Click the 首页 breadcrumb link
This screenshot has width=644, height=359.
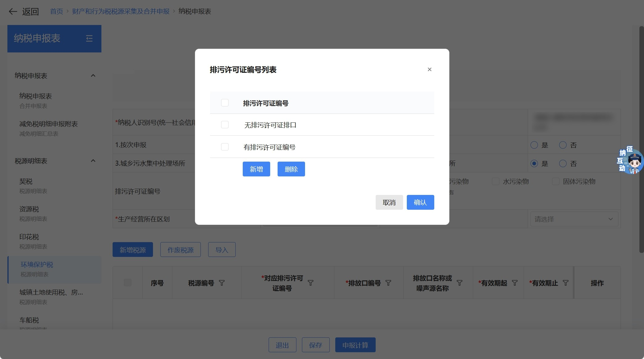pyautogui.click(x=56, y=11)
